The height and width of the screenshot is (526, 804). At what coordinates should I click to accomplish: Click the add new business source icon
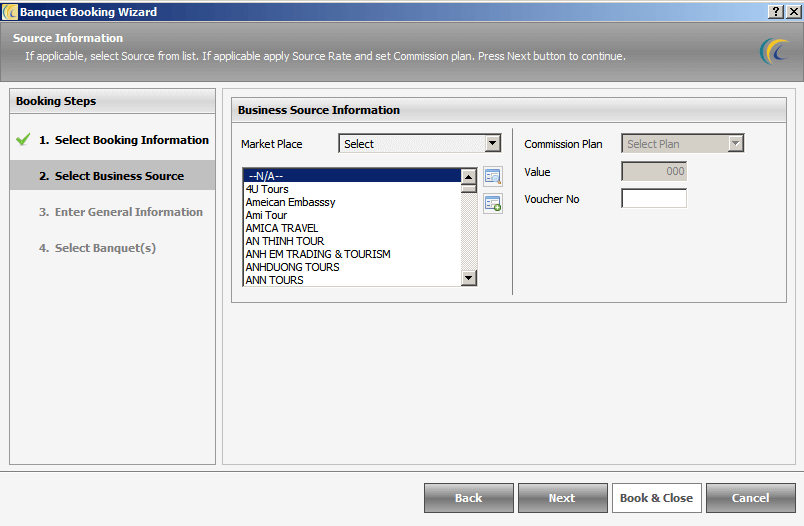[492, 204]
